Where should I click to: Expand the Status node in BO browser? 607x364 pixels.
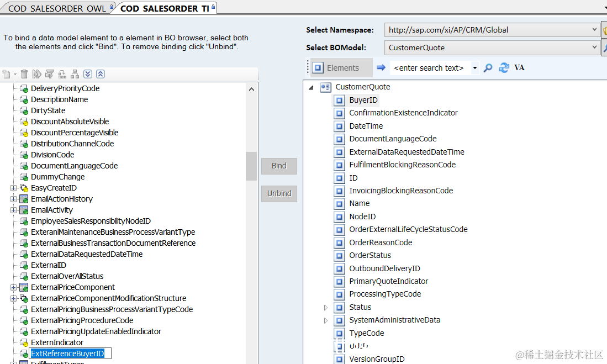[x=325, y=308]
